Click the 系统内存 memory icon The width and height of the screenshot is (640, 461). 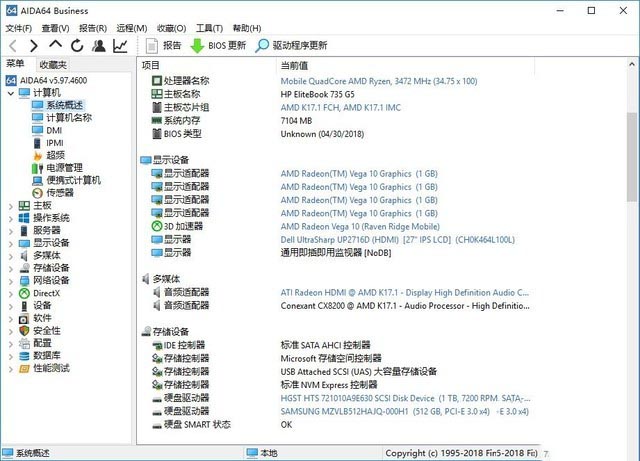(x=157, y=120)
